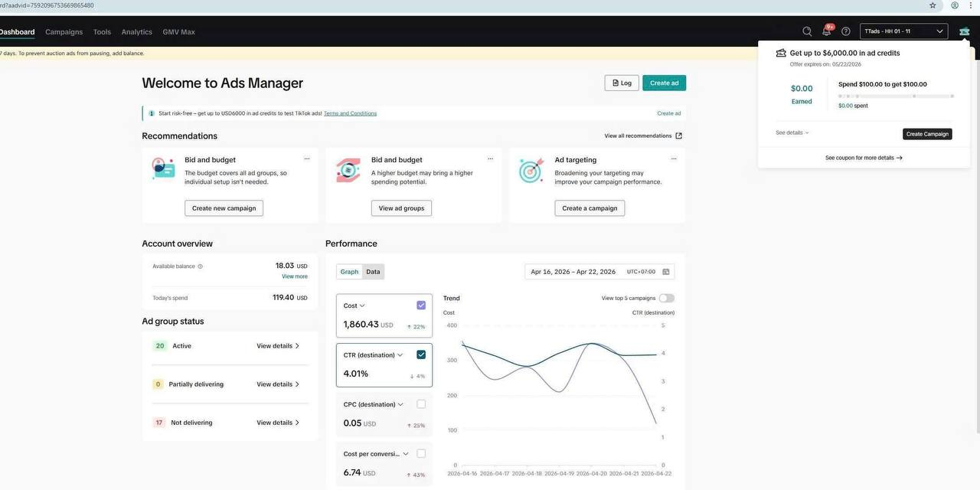The height and width of the screenshot is (490, 980).
Task: Open View details for Not delivering ad groups
Action: click(x=278, y=423)
